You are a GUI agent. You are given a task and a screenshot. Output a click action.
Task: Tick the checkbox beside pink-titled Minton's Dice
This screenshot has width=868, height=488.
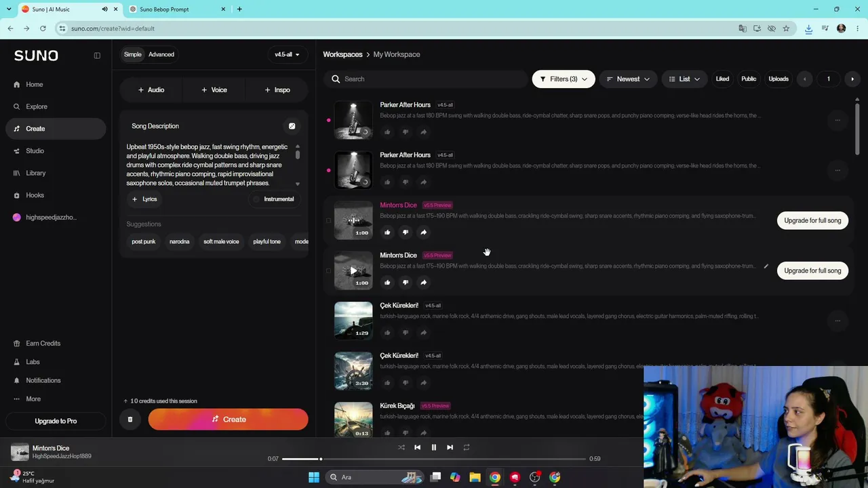328,220
